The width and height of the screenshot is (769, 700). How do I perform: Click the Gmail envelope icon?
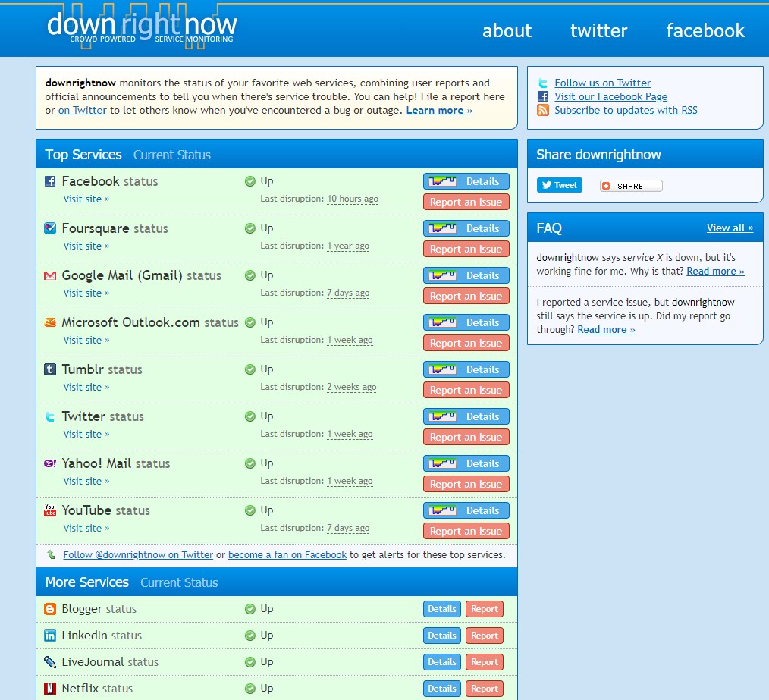[x=50, y=276]
